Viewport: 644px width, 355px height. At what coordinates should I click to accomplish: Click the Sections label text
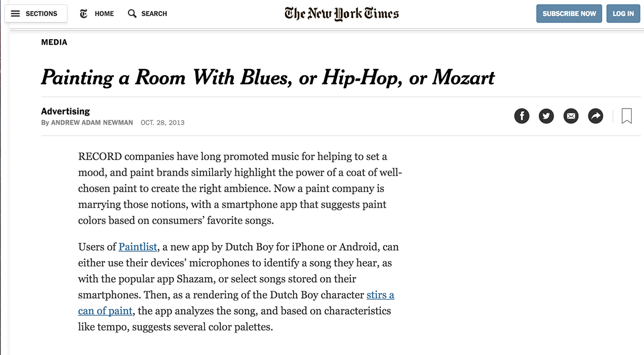coord(41,13)
